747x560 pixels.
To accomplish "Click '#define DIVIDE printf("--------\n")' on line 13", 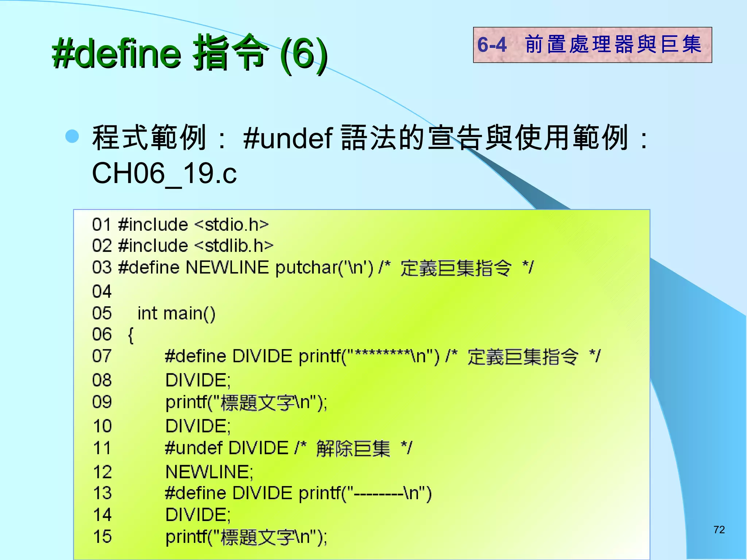I will coord(298,493).
